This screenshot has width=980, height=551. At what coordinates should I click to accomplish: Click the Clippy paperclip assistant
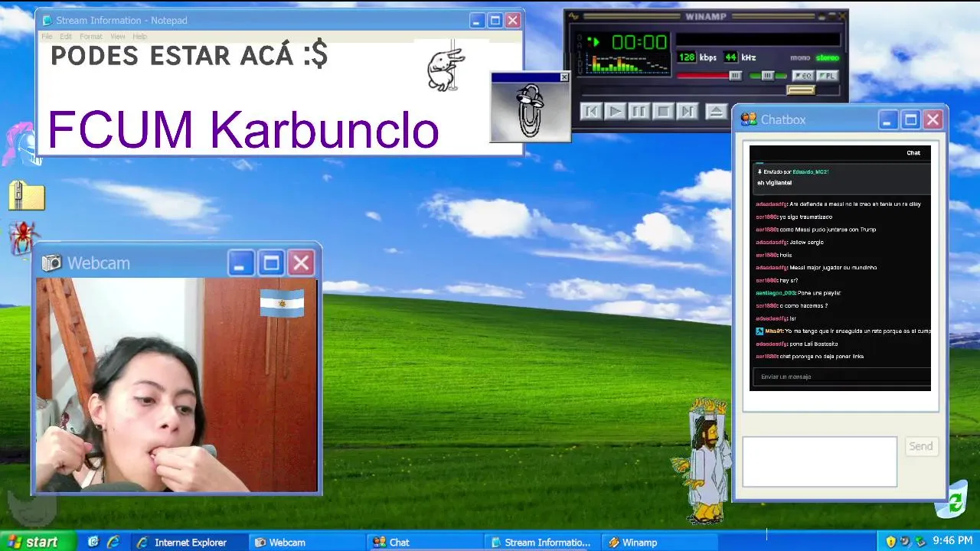pyautogui.click(x=529, y=111)
